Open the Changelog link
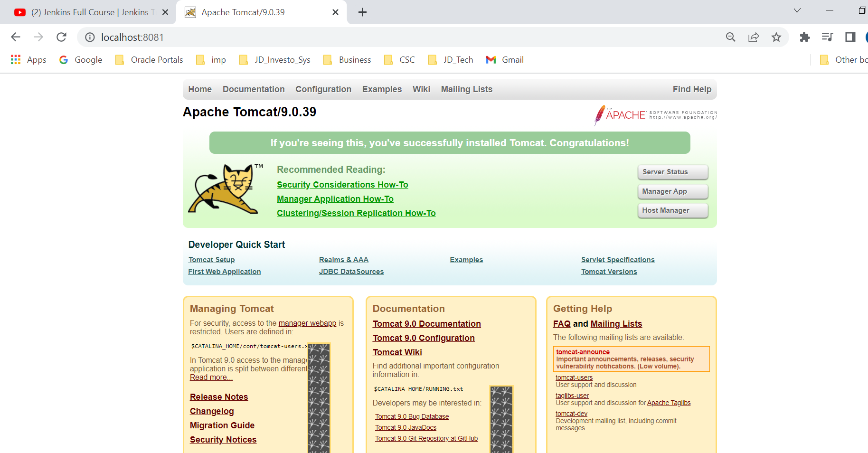The image size is (868, 453). pyautogui.click(x=212, y=411)
